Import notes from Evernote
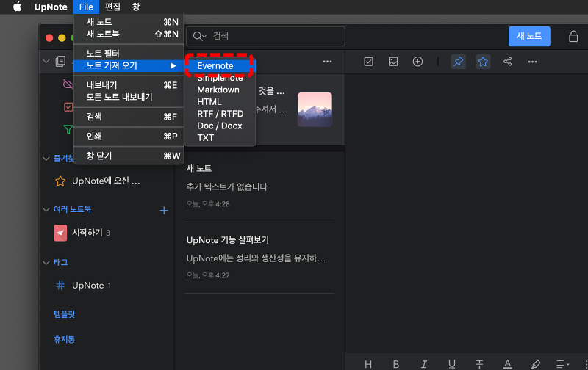The width and height of the screenshot is (588, 370). [x=220, y=65]
